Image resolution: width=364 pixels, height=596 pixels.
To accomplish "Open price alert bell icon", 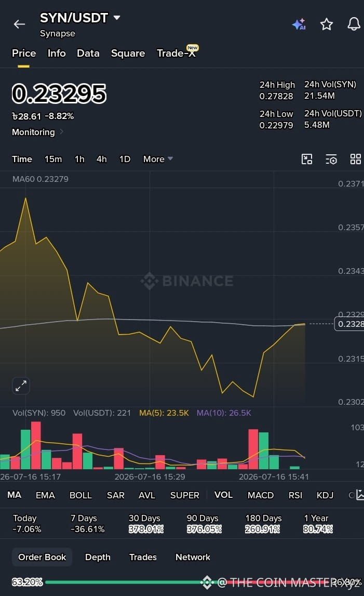I will (x=354, y=24).
